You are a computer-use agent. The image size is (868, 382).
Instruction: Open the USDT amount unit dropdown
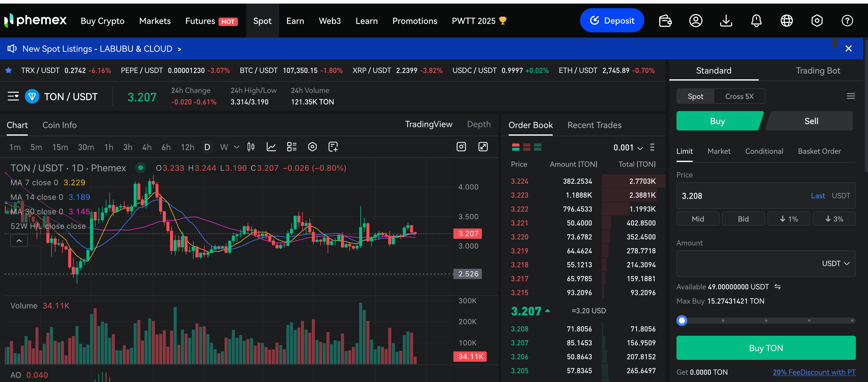[x=835, y=264]
